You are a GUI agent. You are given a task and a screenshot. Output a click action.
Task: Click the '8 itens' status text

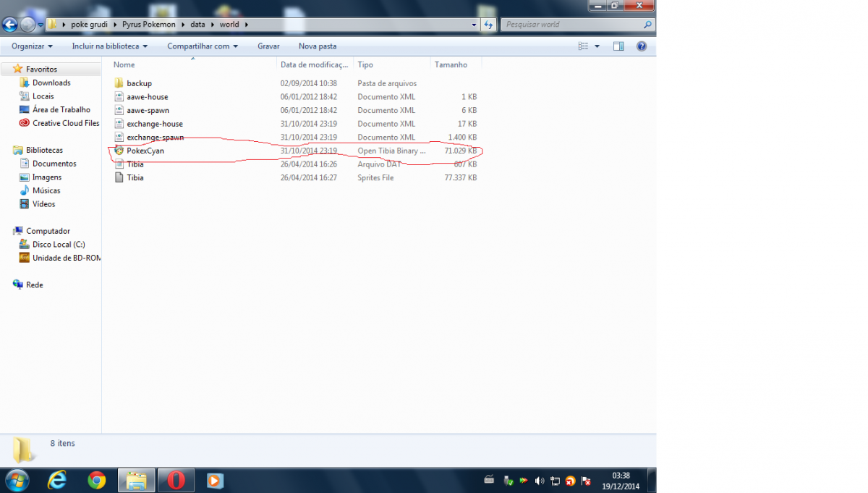tap(62, 443)
